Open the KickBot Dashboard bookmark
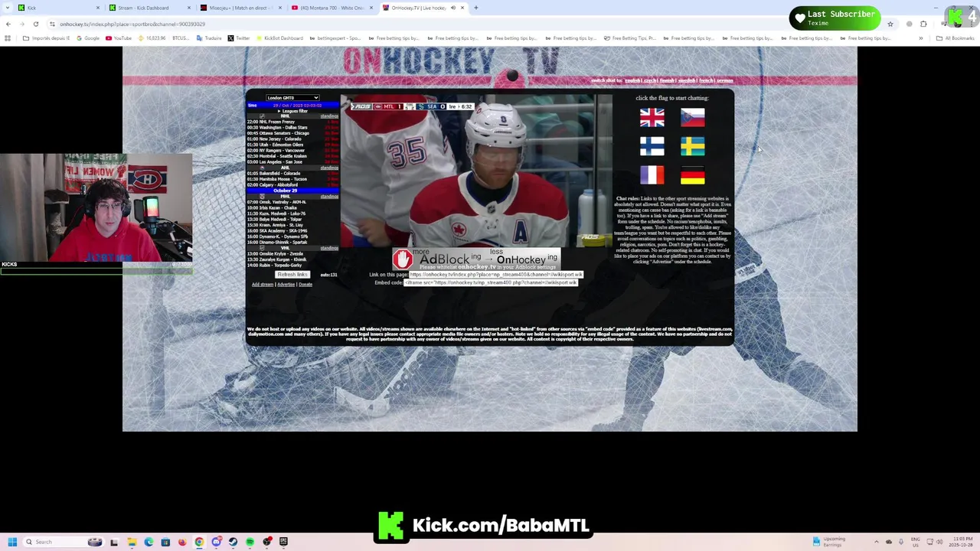Screen dimensions: 980x551 (279, 38)
